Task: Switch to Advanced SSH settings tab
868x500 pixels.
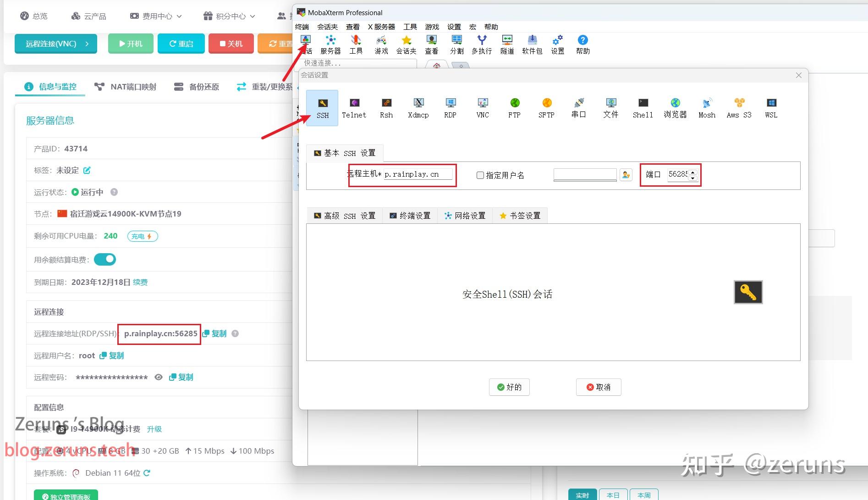Action: [x=345, y=216]
